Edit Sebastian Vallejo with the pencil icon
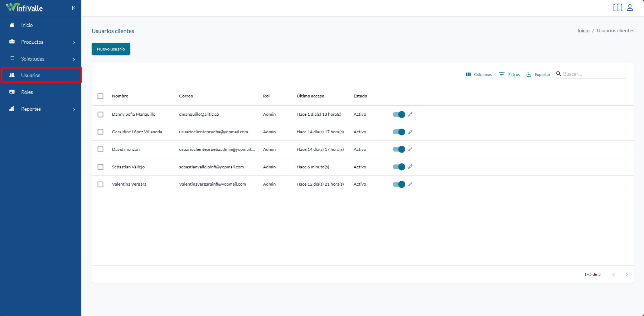 tap(410, 167)
